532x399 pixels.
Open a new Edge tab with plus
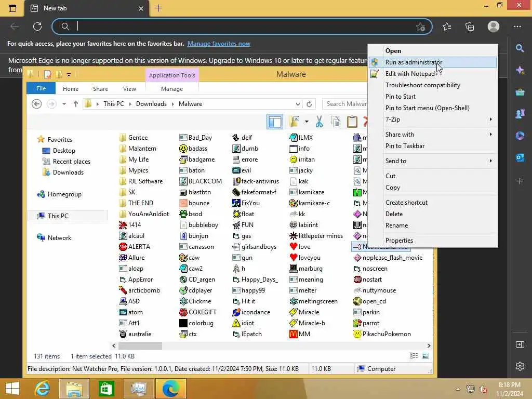coord(158,8)
